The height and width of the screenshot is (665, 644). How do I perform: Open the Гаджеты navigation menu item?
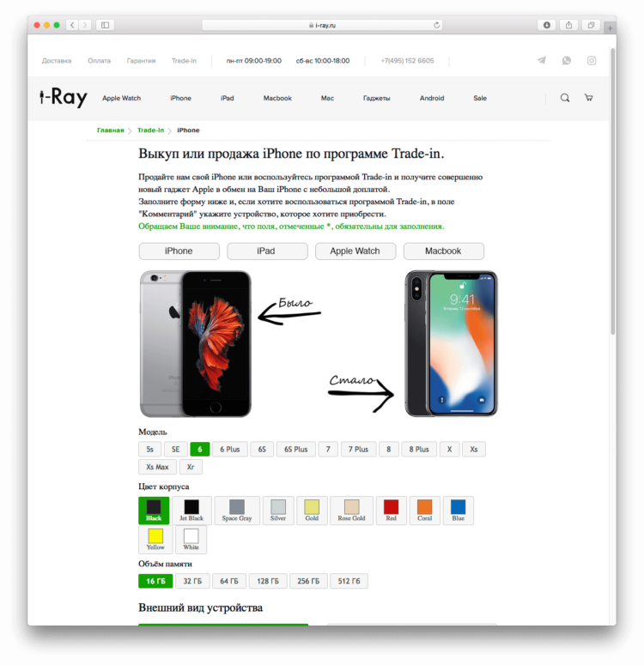click(377, 98)
